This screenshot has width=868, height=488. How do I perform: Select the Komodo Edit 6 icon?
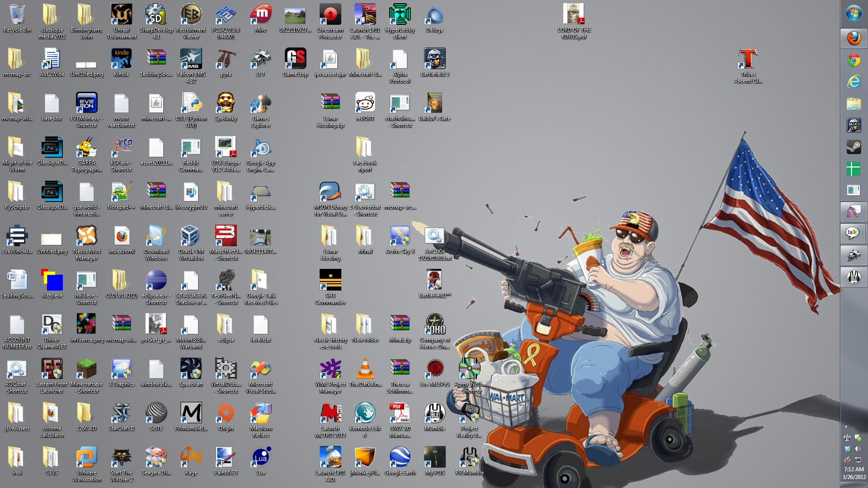[365, 420]
